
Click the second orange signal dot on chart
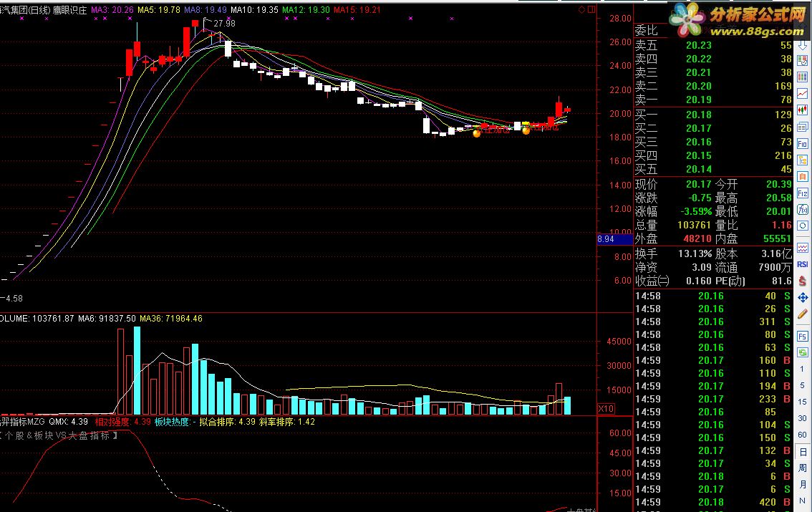(x=526, y=130)
